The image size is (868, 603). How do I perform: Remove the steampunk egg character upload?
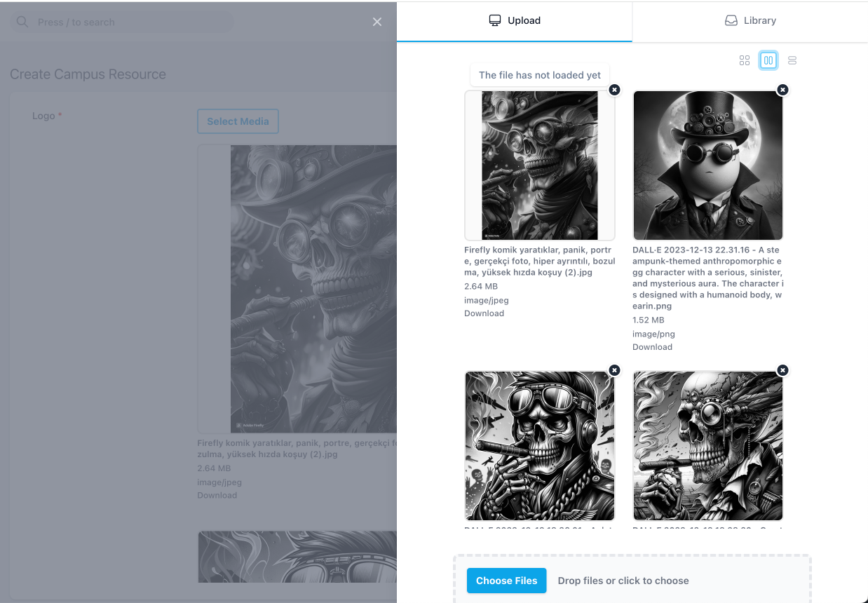(x=782, y=90)
